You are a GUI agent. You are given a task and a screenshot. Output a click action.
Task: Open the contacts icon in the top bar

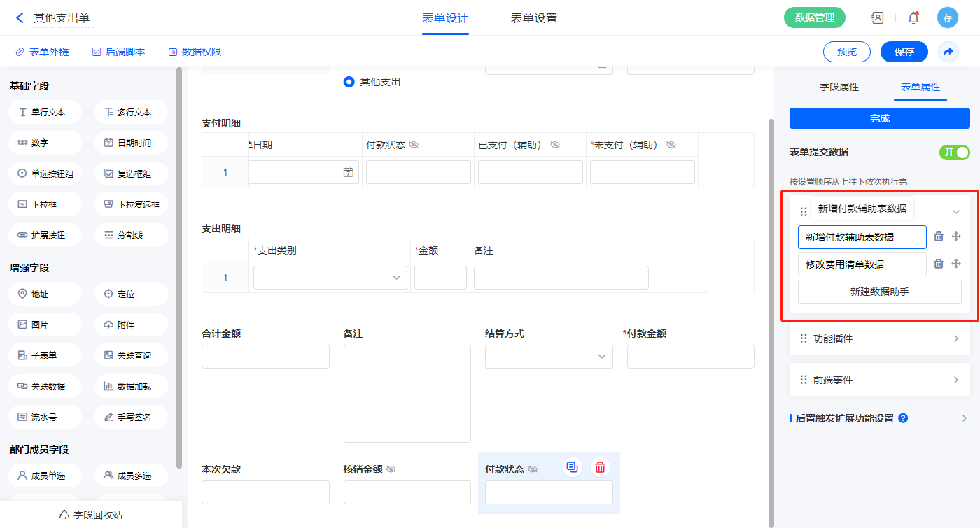pos(877,18)
